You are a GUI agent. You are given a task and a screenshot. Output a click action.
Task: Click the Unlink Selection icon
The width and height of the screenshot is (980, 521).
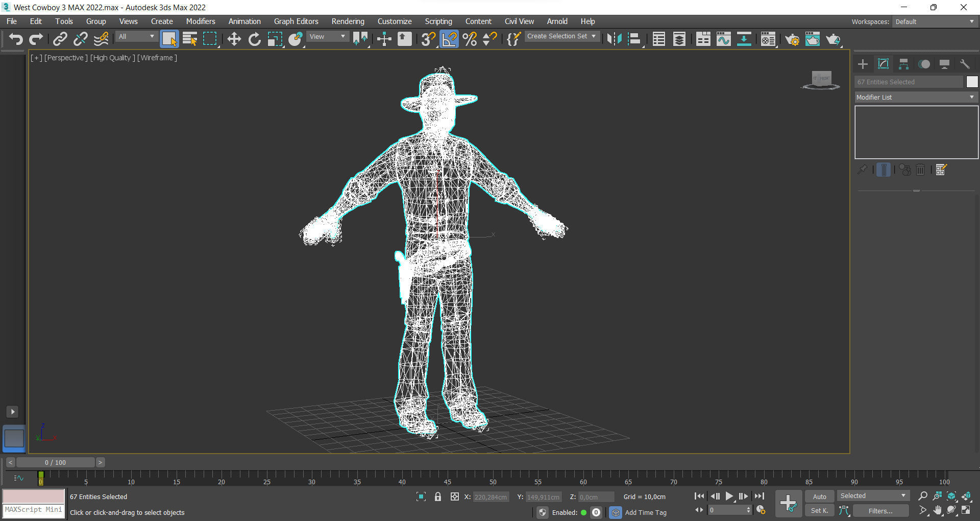coord(81,39)
